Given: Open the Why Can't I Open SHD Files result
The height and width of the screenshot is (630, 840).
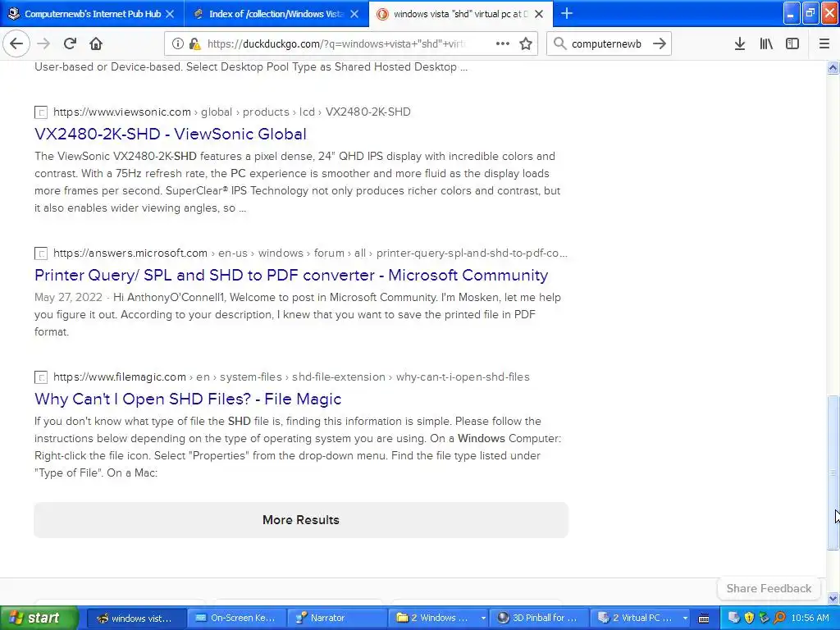Looking at the screenshot, I should pyautogui.click(x=188, y=399).
